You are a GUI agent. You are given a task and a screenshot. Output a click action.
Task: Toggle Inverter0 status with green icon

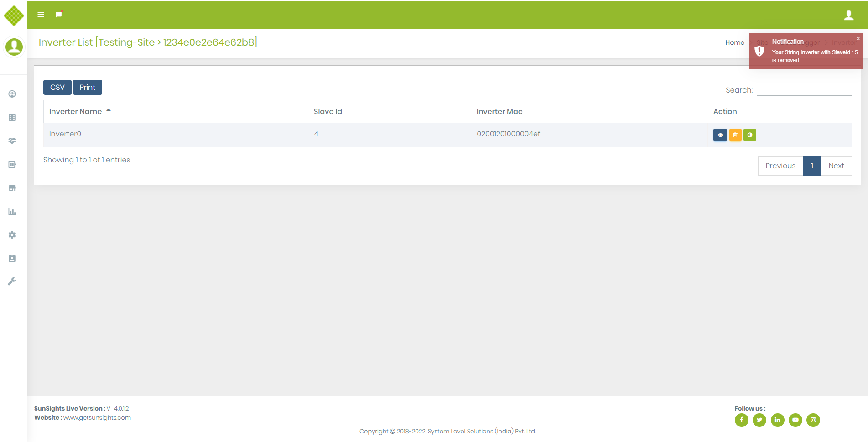click(x=749, y=135)
